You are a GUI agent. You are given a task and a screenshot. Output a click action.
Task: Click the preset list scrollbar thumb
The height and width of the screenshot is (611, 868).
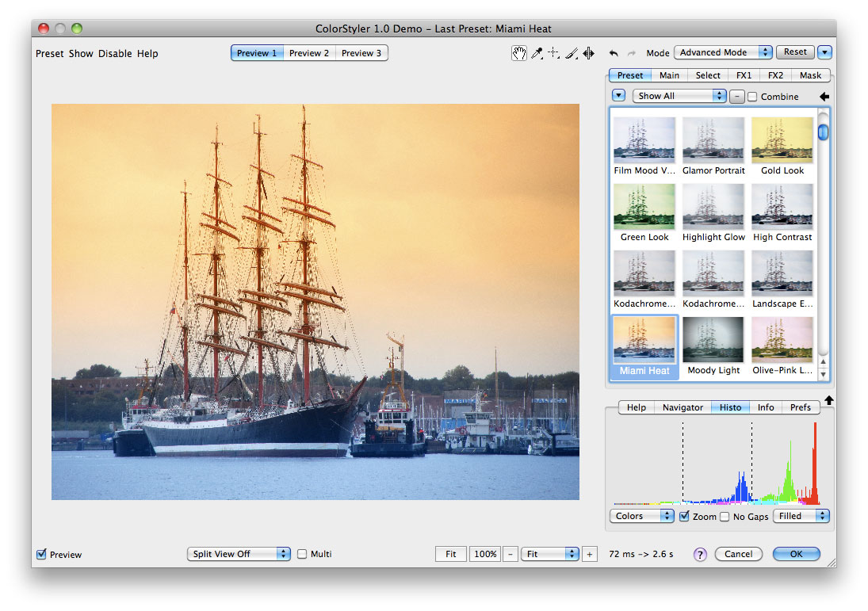823,132
